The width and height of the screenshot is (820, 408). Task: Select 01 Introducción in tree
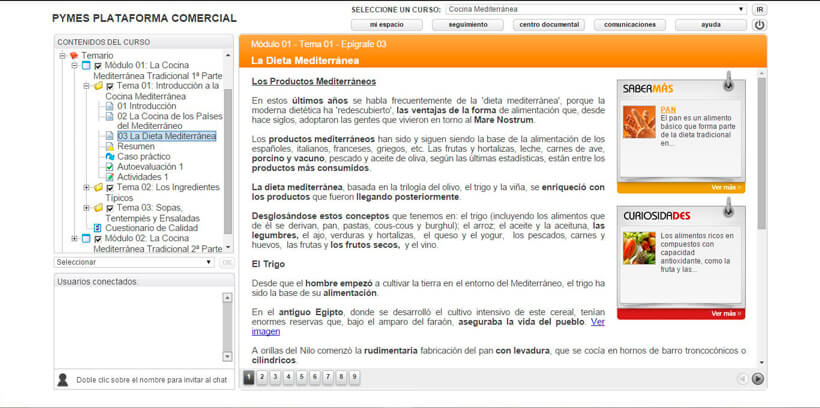click(x=146, y=106)
